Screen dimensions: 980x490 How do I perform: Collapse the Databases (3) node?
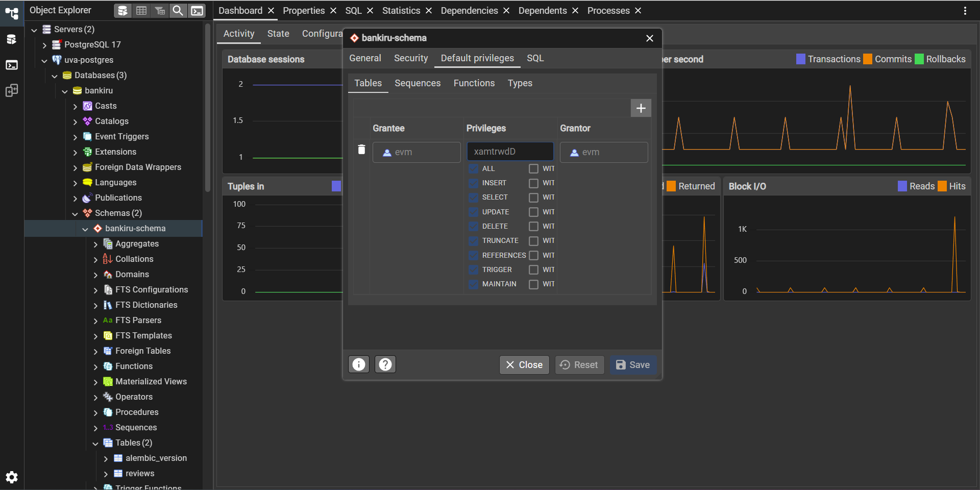tap(55, 76)
